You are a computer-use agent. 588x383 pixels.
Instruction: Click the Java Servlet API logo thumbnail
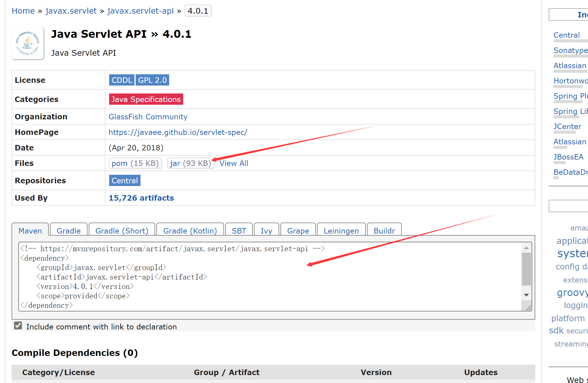tap(28, 44)
